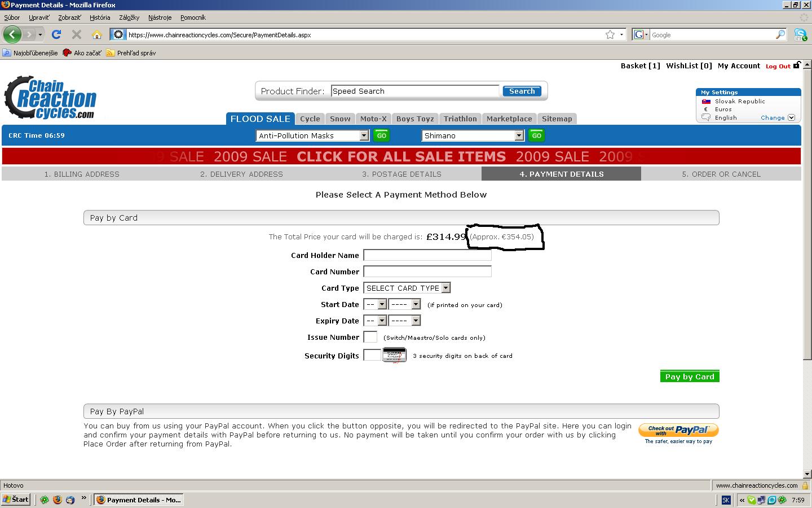Open the História menu
This screenshot has width=812, height=508.
100,17
